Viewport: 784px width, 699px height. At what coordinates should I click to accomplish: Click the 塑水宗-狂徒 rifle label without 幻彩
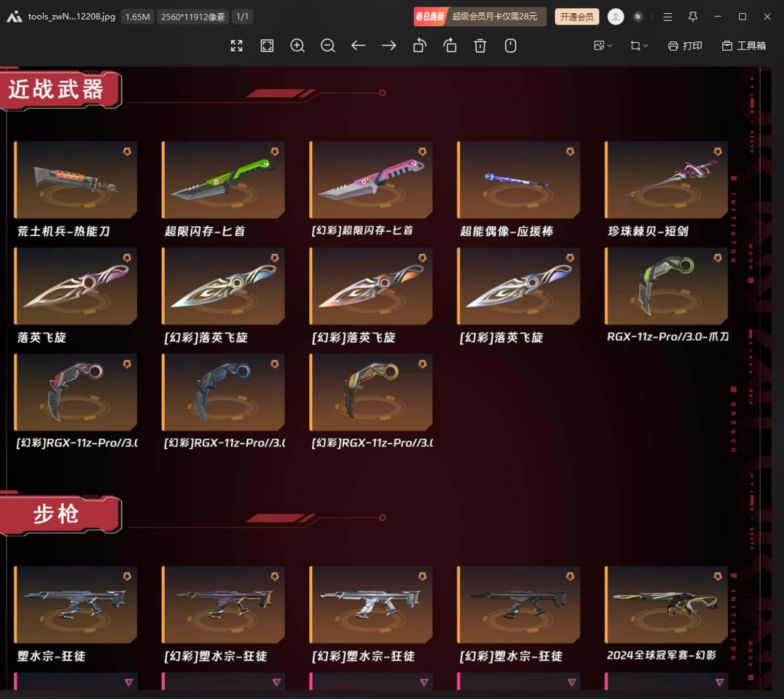[x=51, y=656]
